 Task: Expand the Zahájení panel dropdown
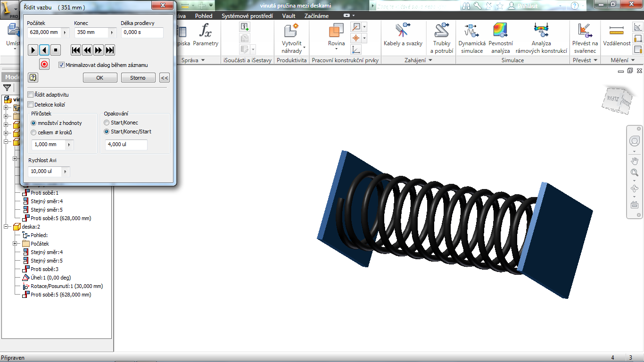pos(430,60)
